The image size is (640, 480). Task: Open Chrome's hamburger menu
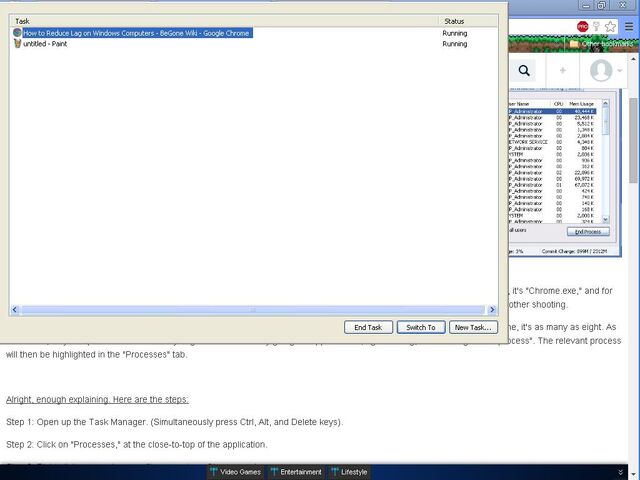(x=629, y=27)
